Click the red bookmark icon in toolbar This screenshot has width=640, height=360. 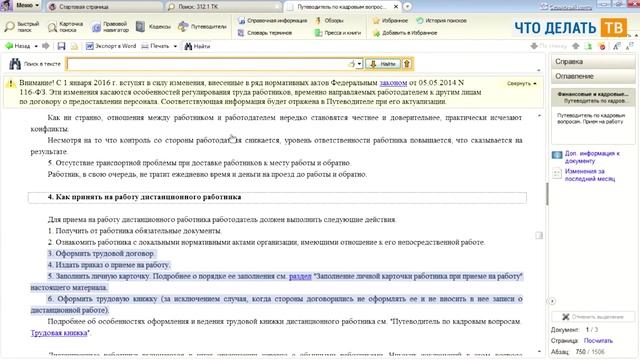coord(602,46)
